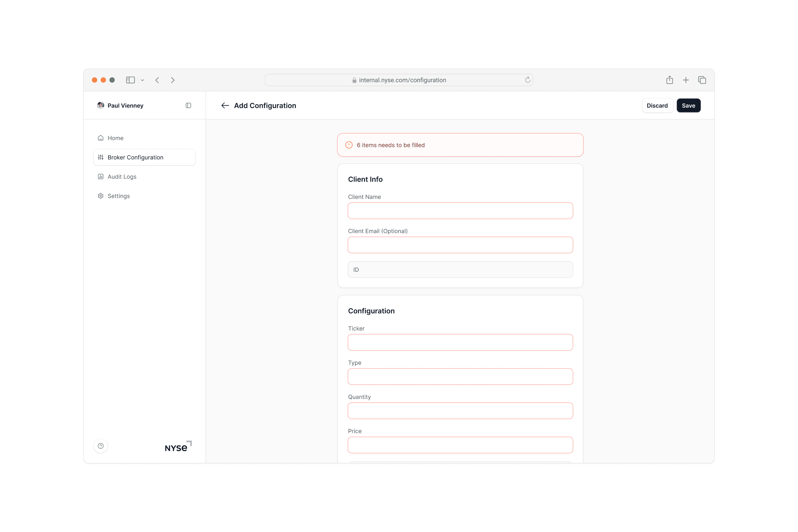Focus the Type input field
The image size is (798, 532).
click(461, 377)
